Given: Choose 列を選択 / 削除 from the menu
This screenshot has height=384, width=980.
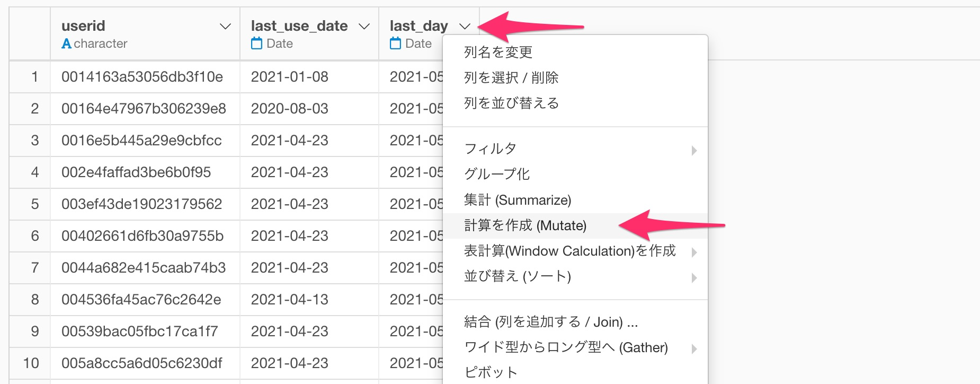Looking at the screenshot, I should click(575, 77).
